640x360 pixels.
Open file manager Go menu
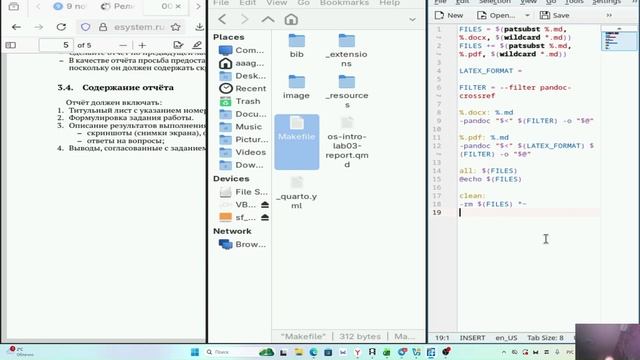pos(303,3)
